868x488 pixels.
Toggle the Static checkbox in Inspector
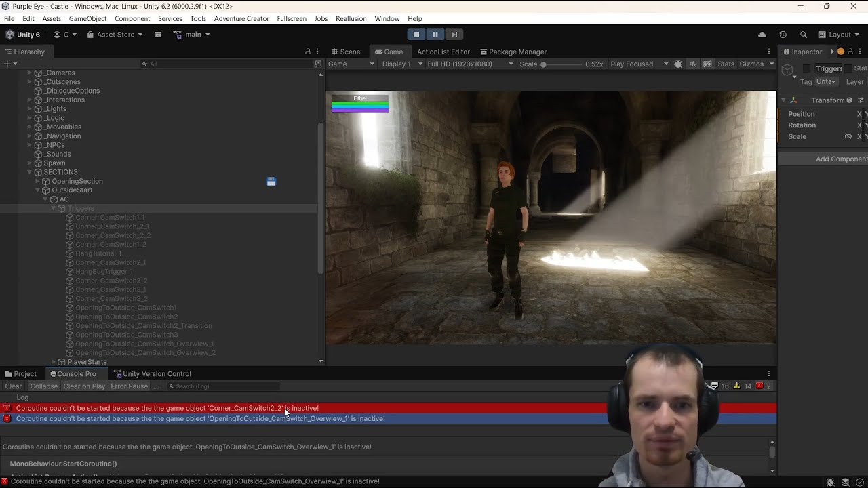848,68
